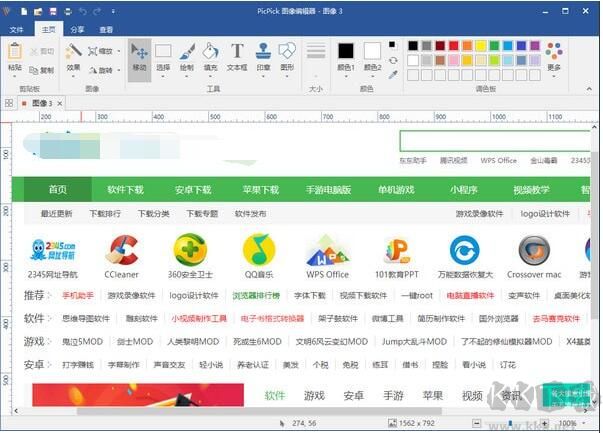The image size is (603, 433).
Task: Pick the yellow palette swatch
Action: pyautogui.click(x=481, y=46)
